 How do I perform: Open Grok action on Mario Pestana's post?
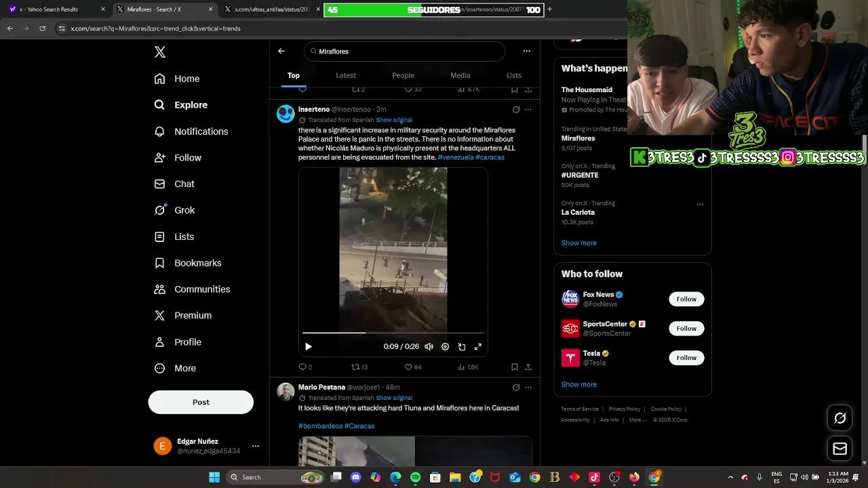516,387
